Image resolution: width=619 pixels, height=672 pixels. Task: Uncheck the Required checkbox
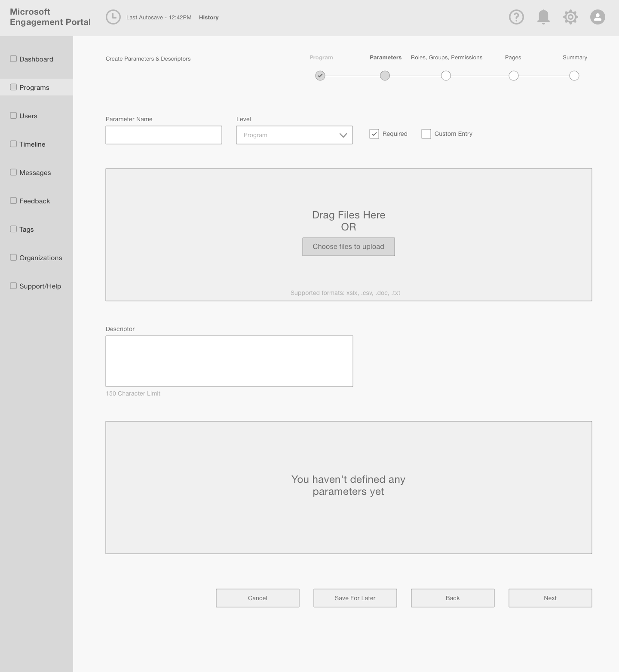[374, 134]
